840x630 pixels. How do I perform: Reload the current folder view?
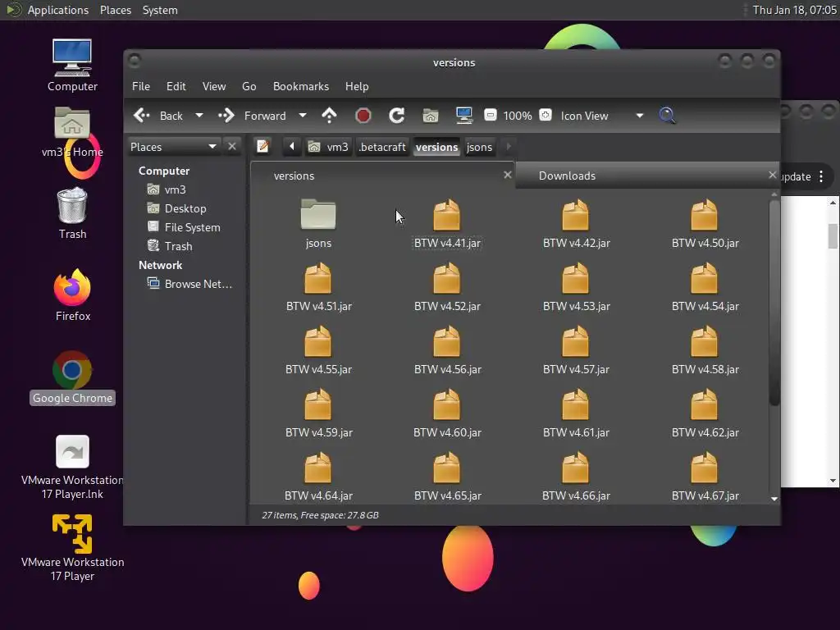pyautogui.click(x=396, y=116)
